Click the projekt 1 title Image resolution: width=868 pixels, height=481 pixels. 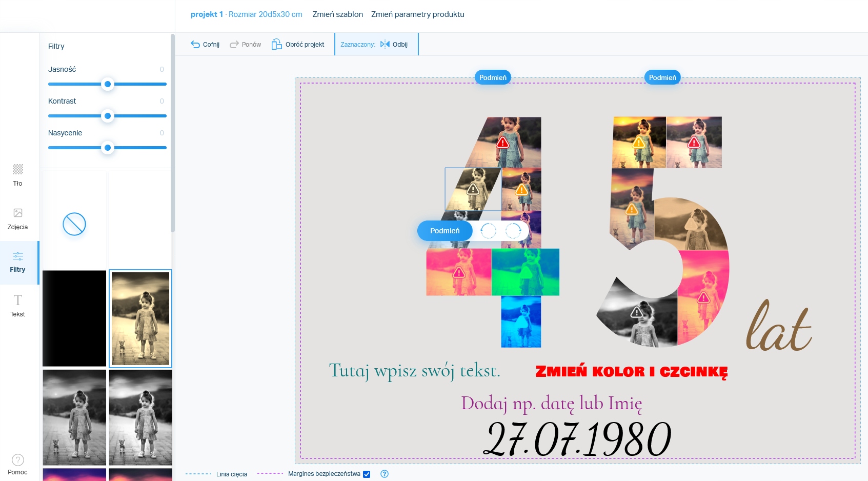pyautogui.click(x=207, y=14)
